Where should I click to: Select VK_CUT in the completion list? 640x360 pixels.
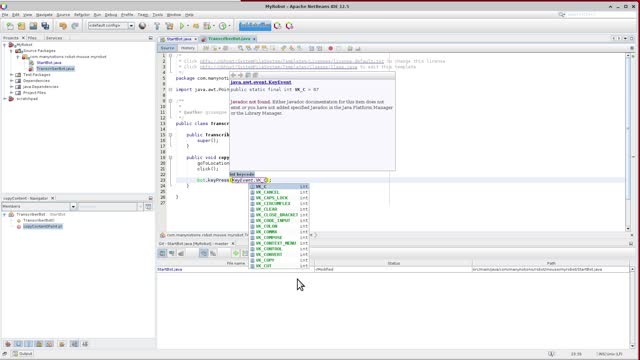[279, 266]
